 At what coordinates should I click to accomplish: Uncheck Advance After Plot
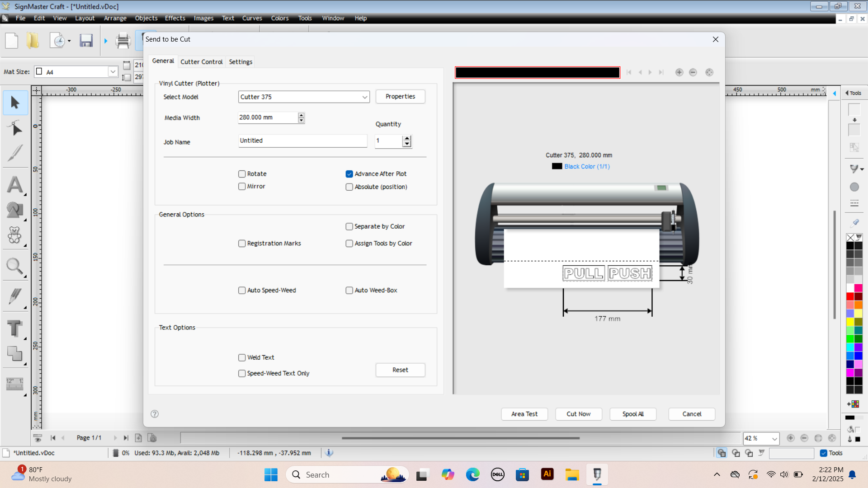pyautogui.click(x=349, y=174)
